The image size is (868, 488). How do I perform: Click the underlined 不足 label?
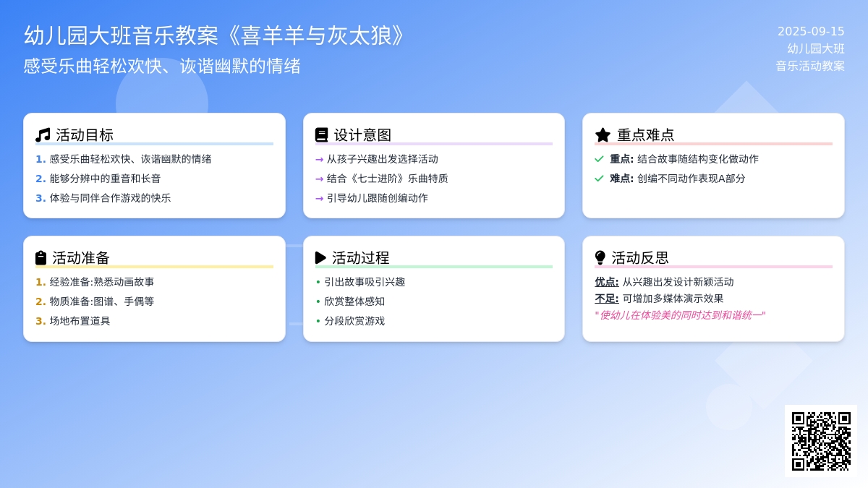click(x=606, y=299)
